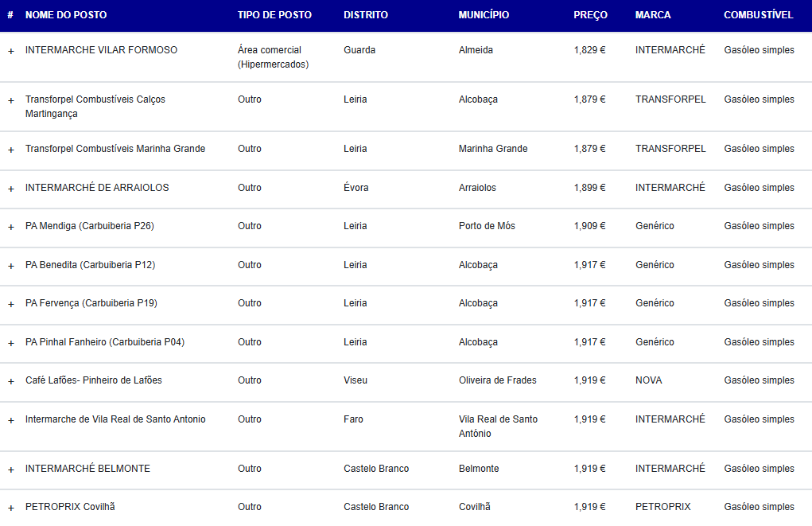Expand the PA Mendiga (Carbuiberia P26) row
812x526 pixels.
[11, 227]
